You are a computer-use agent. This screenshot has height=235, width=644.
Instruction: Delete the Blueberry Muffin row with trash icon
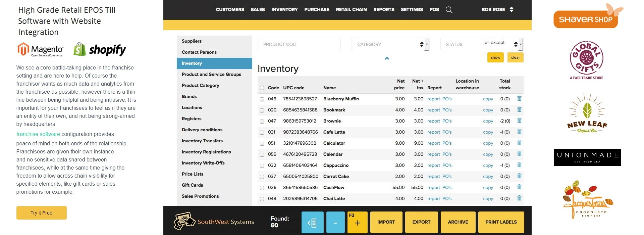point(519,98)
